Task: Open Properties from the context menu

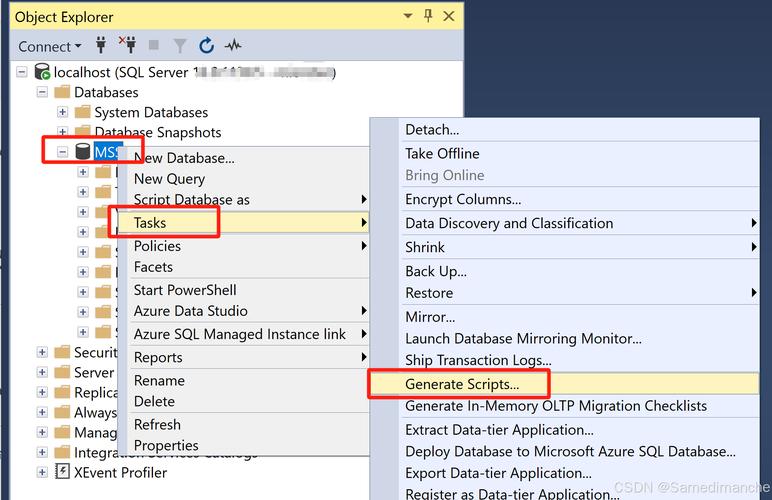Action: tap(166, 445)
